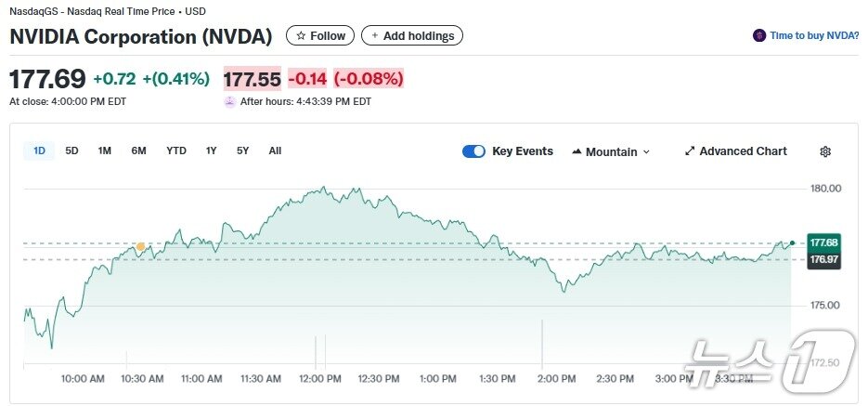Screen dimensions: 868x406
Task: Select the 1M range tab
Action: 105,151
